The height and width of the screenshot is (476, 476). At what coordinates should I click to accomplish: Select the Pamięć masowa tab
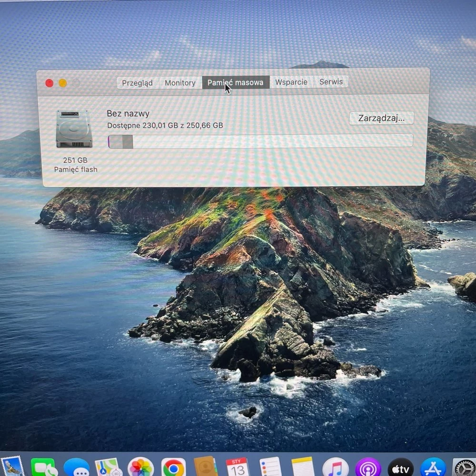click(236, 82)
